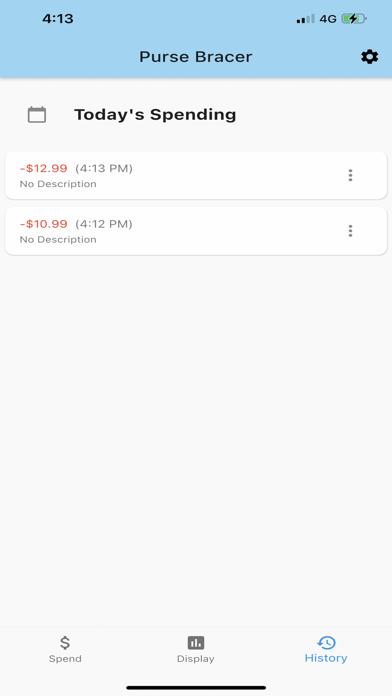Tap No Description under the 4:12 PM entry

(x=58, y=239)
